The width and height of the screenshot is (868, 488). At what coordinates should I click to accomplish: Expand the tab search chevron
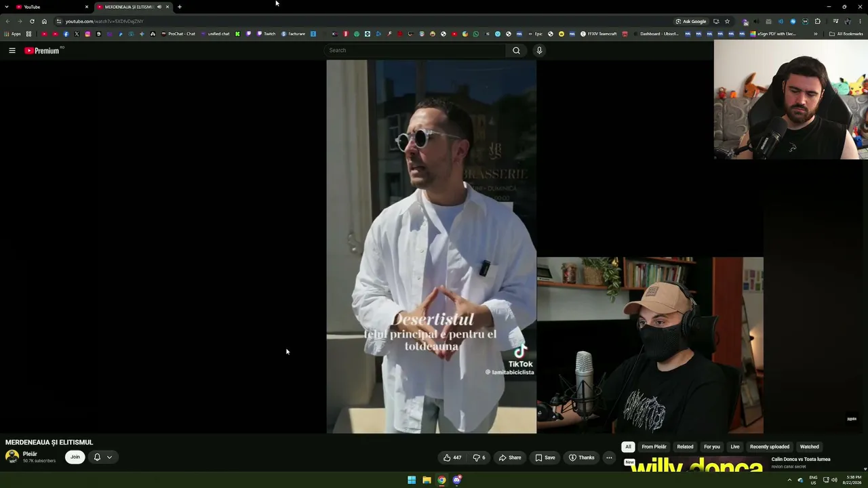(x=7, y=7)
